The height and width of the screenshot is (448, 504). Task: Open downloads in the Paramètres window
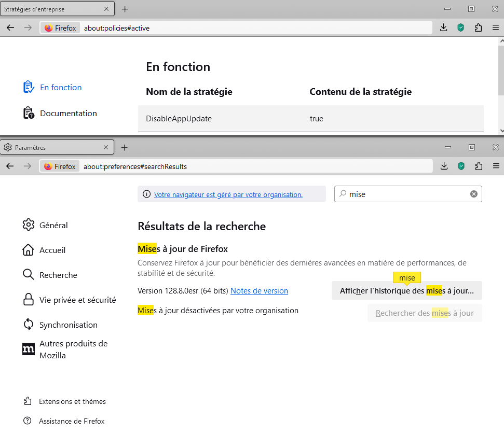444,166
